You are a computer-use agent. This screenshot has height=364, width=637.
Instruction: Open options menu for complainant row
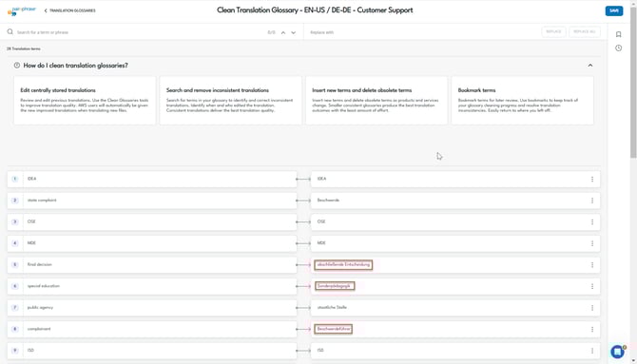pos(592,329)
